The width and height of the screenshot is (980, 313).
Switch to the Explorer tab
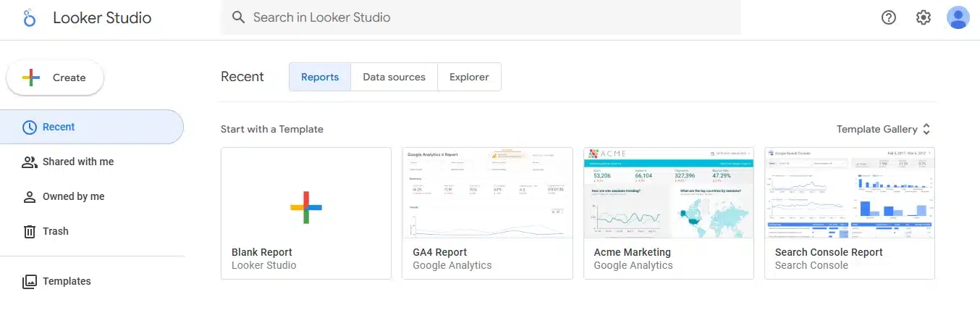pyautogui.click(x=469, y=77)
